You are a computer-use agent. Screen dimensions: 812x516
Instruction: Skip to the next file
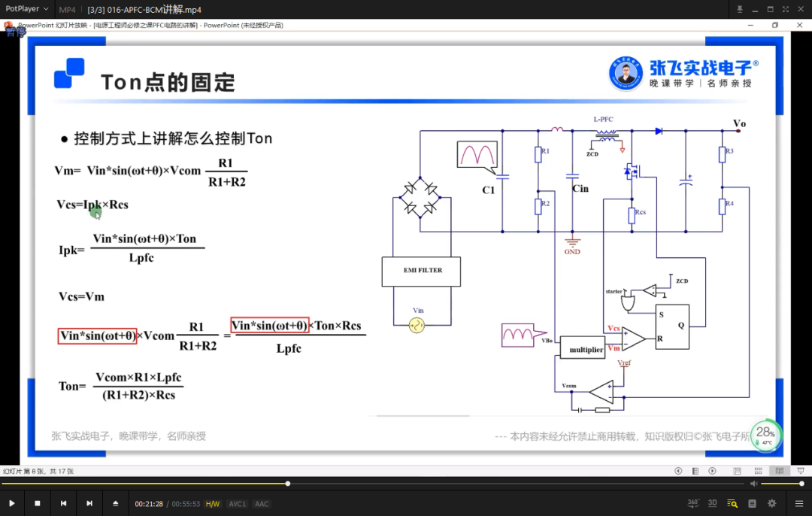[x=89, y=503]
